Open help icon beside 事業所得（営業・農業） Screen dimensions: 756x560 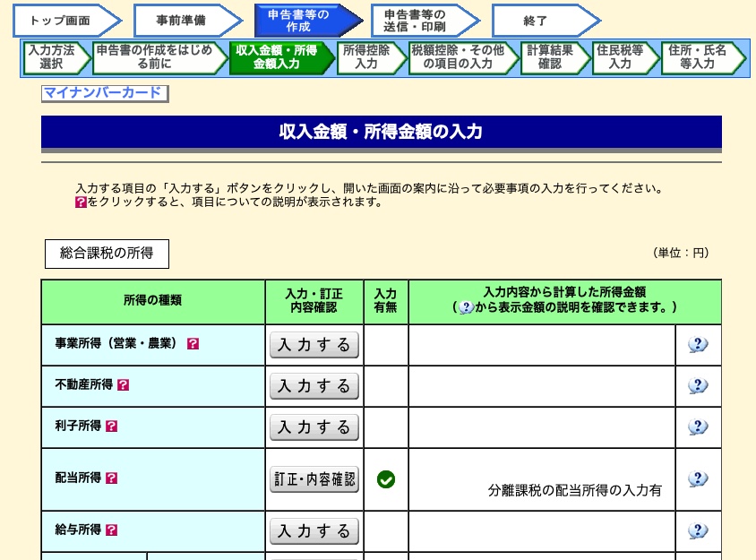pos(193,344)
